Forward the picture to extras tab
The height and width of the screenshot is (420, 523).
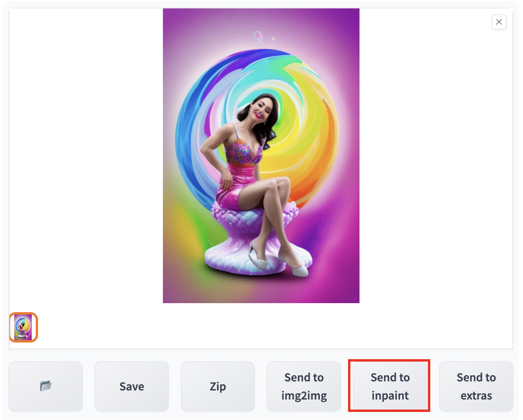[x=476, y=386]
